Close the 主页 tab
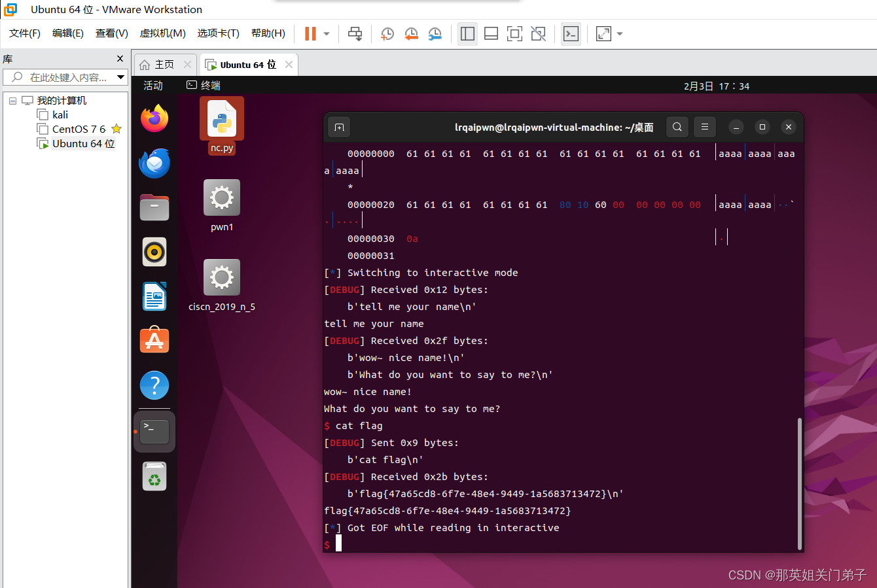The height and width of the screenshot is (588, 877). tap(188, 65)
